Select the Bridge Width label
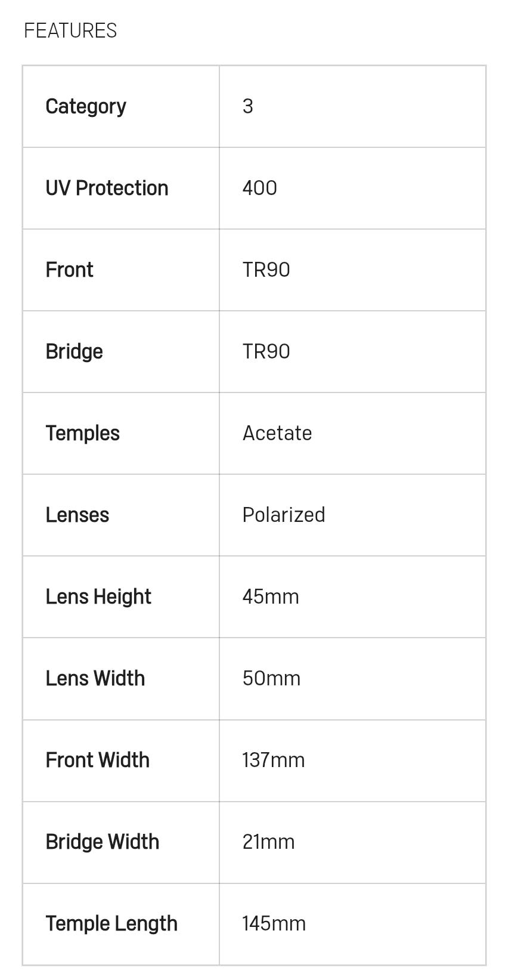This screenshot has height=980, width=521. [102, 842]
